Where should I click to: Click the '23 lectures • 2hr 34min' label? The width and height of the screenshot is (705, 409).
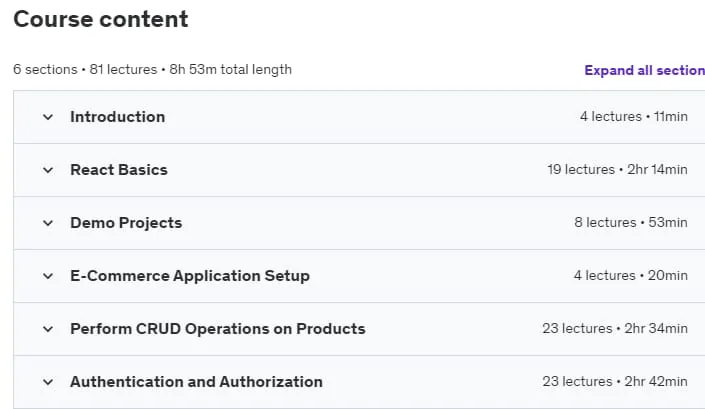[x=615, y=329]
